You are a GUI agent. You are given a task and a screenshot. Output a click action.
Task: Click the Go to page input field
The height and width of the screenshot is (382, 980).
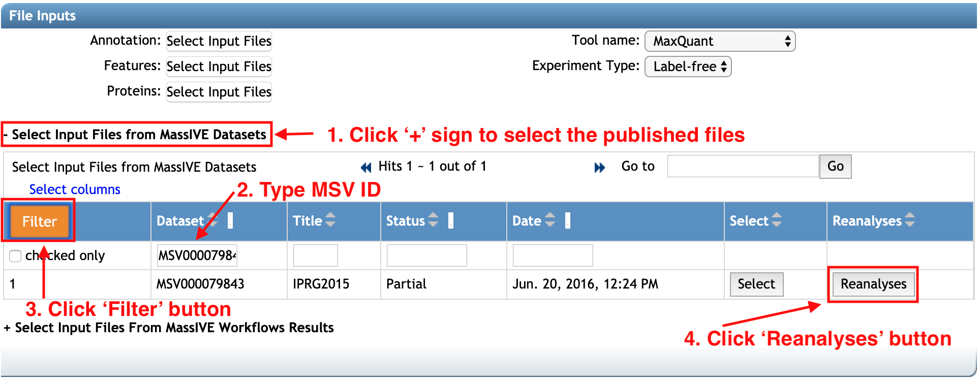(743, 166)
